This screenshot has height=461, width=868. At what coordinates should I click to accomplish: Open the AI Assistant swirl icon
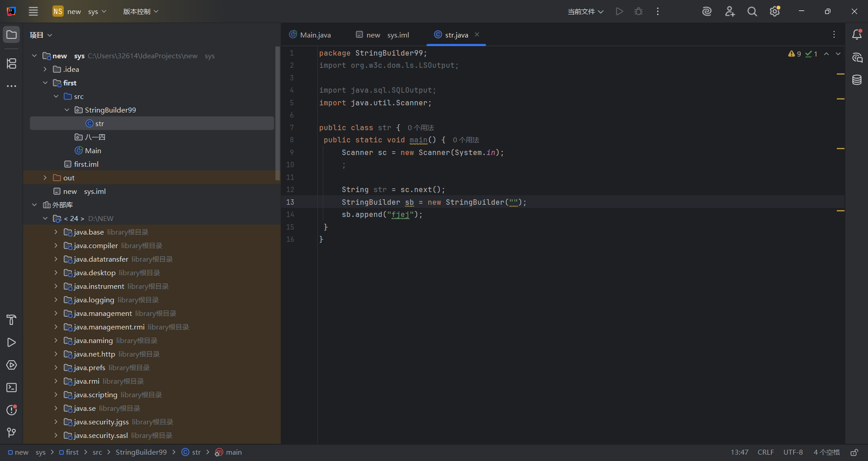click(x=707, y=12)
